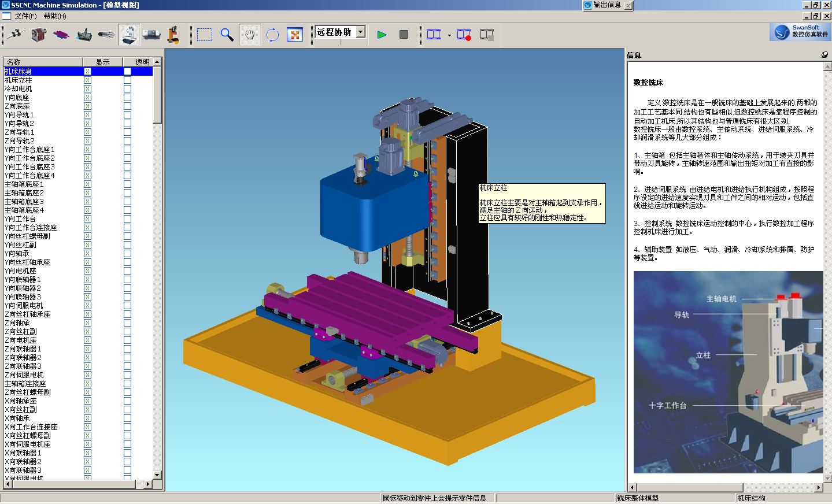Image resolution: width=832 pixels, height=504 pixels.
Task: Enable transparency checkbox for 冷却电机
Action: [x=127, y=89]
